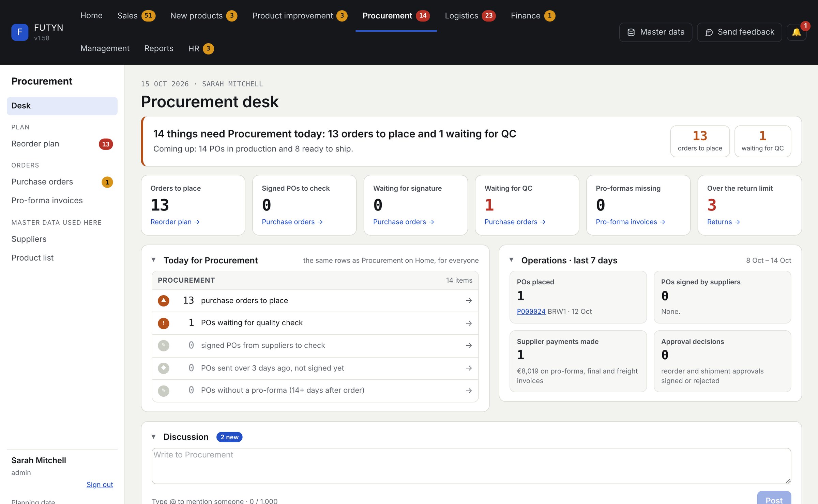Open Suppliers in the sidebar
This screenshot has height=504, width=818.
tap(62, 239)
